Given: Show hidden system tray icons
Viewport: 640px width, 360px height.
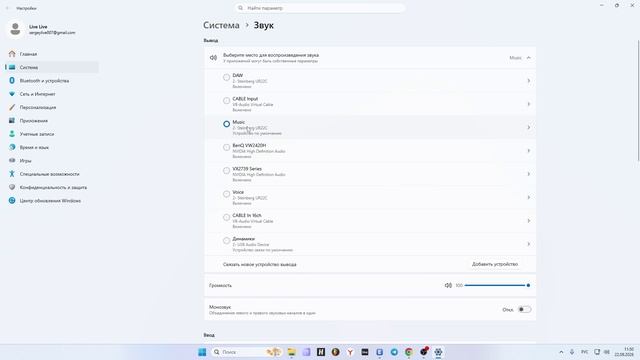Looking at the screenshot, I should pyautogui.click(x=561, y=352).
